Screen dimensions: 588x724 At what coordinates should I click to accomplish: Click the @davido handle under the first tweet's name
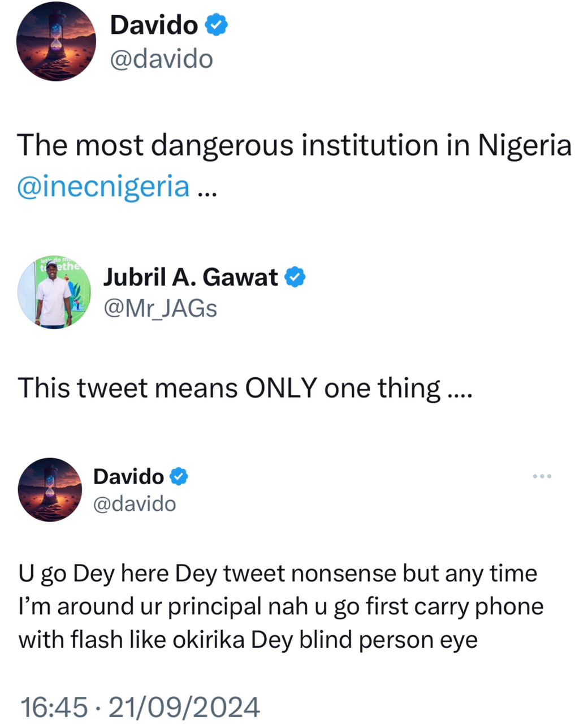click(x=161, y=58)
